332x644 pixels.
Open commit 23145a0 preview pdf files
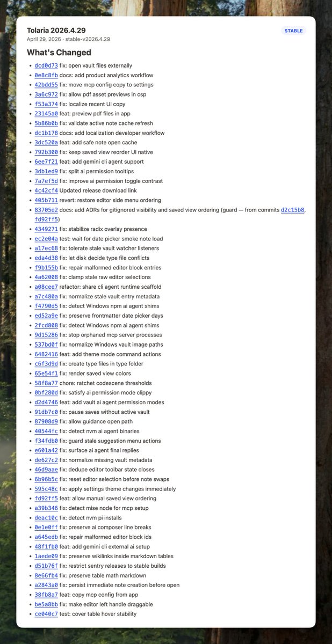[46, 114]
